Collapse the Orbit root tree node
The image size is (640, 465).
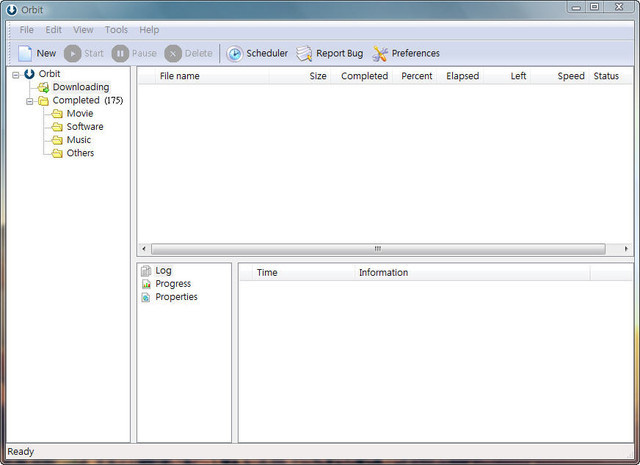pyautogui.click(x=16, y=75)
